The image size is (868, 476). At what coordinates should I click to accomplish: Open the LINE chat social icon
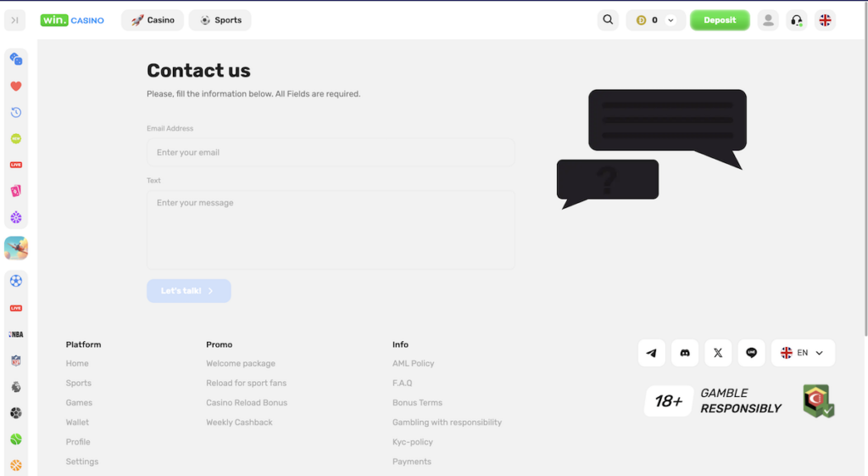click(751, 353)
